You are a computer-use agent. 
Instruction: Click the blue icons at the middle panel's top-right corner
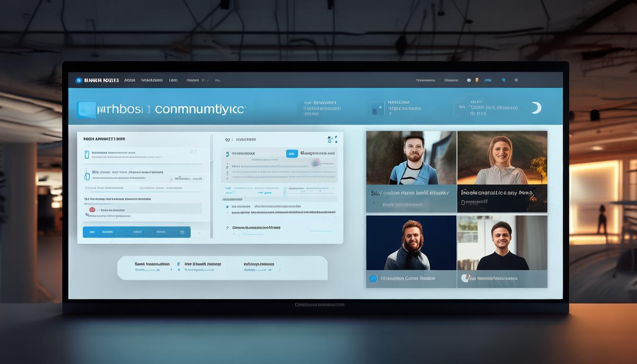[x=332, y=139]
